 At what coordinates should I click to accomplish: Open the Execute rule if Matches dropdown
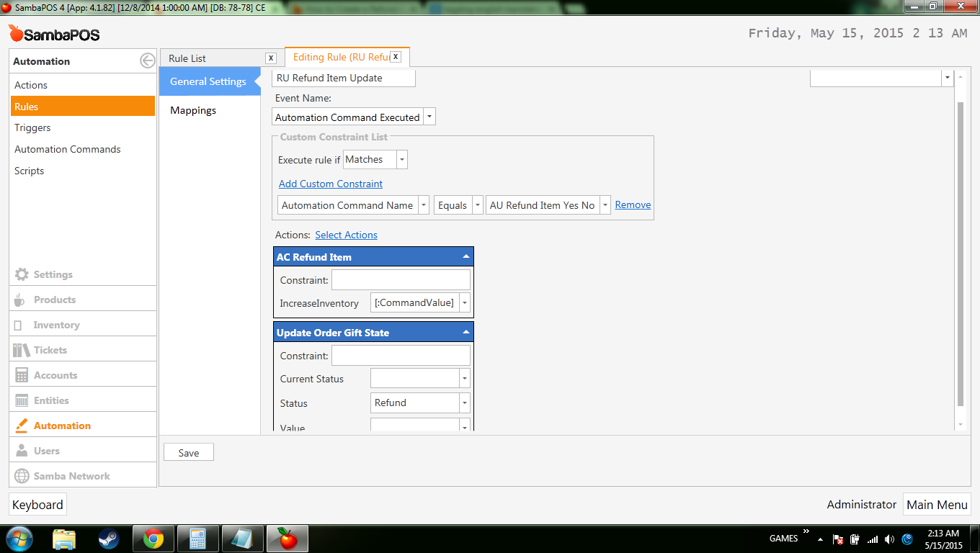pyautogui.click(x=402, y=160)
